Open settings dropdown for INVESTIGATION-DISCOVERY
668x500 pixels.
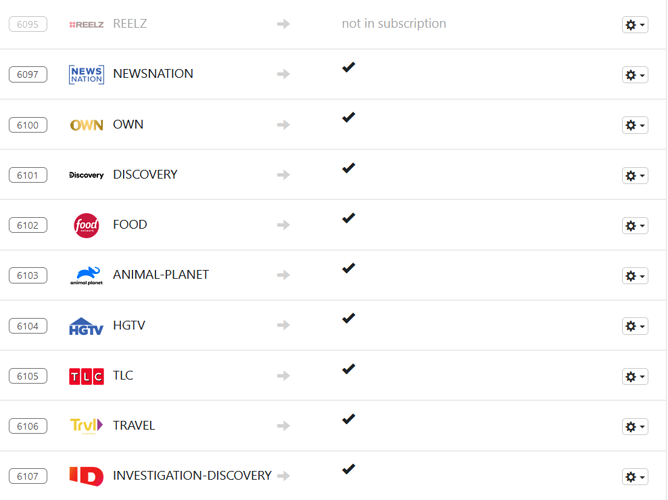click(634, 477)
